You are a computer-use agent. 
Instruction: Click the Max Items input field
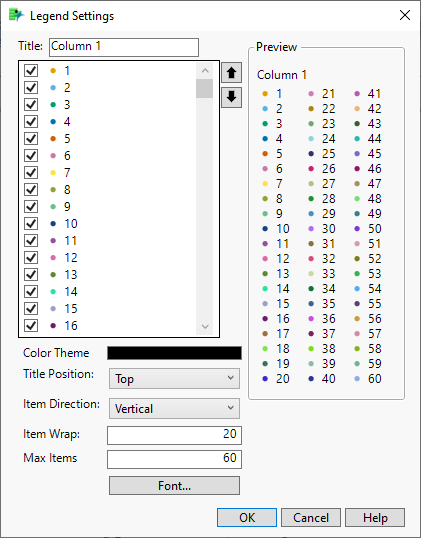click(174, 459)
